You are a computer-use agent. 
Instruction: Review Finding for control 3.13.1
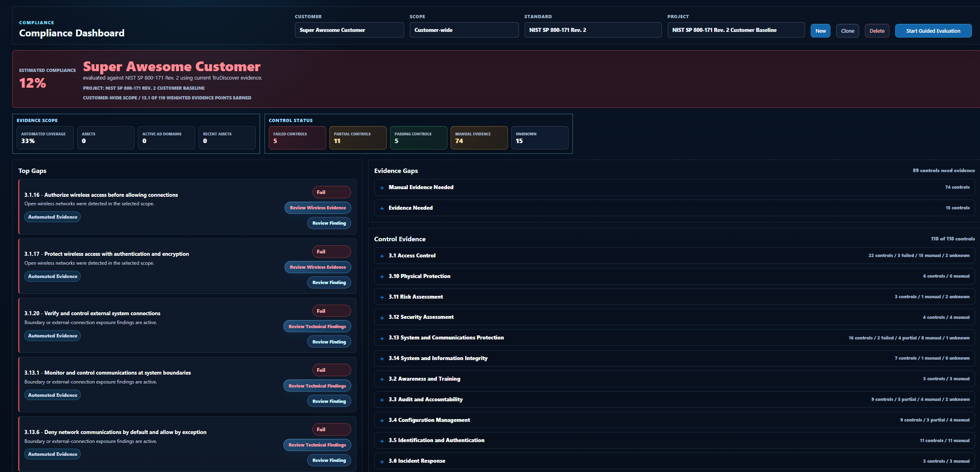pyautogui.click(x=329, y=401)
